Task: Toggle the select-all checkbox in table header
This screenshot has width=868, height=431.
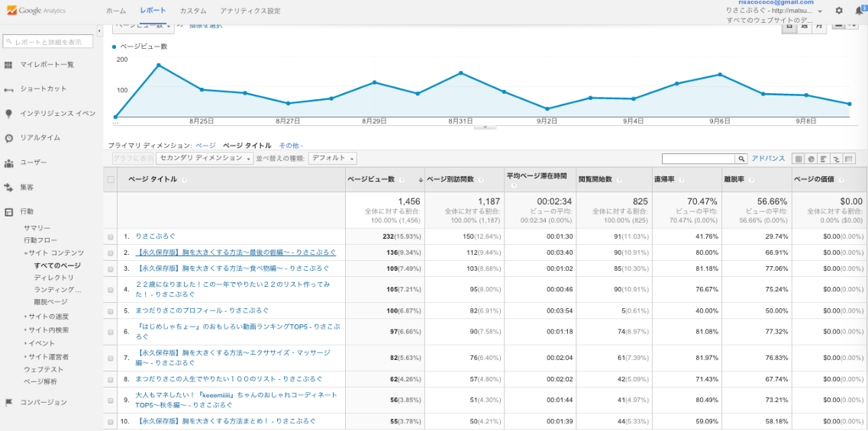Action: [x=111, y=180]
